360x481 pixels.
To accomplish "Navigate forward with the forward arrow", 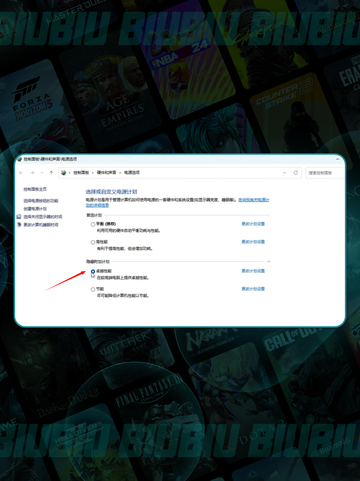I will pos(32,173).
